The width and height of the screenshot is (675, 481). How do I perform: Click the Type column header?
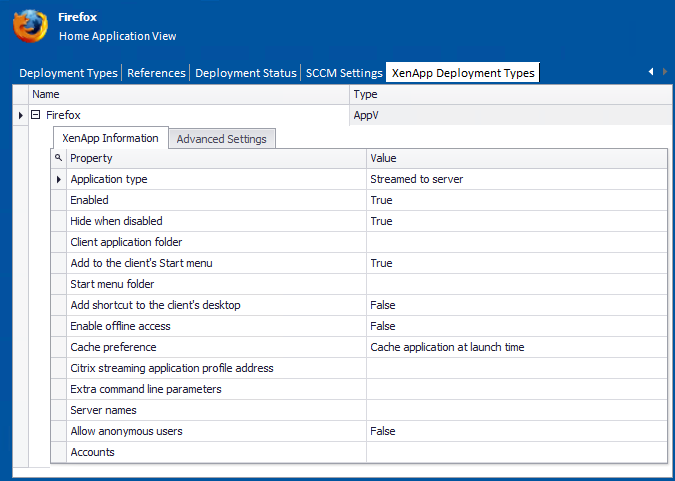(510, 94)
